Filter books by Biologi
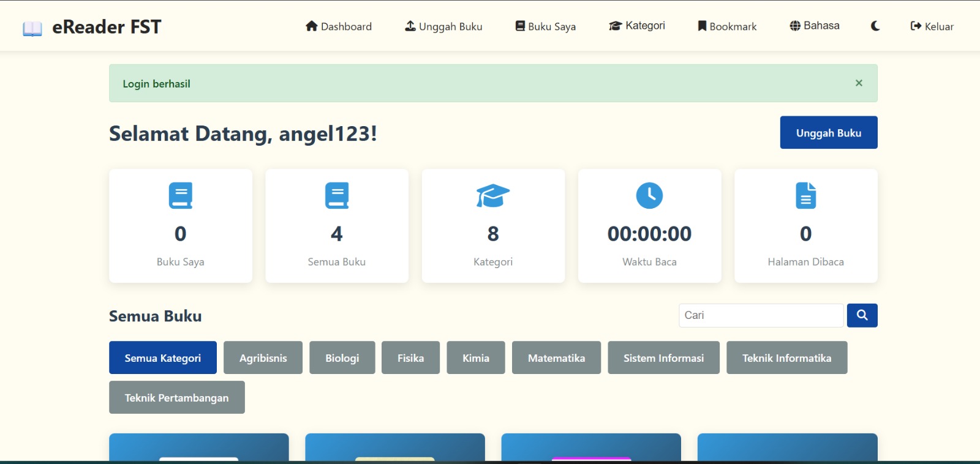The width and height of the screenshot is (980, 464). [342, 357]
